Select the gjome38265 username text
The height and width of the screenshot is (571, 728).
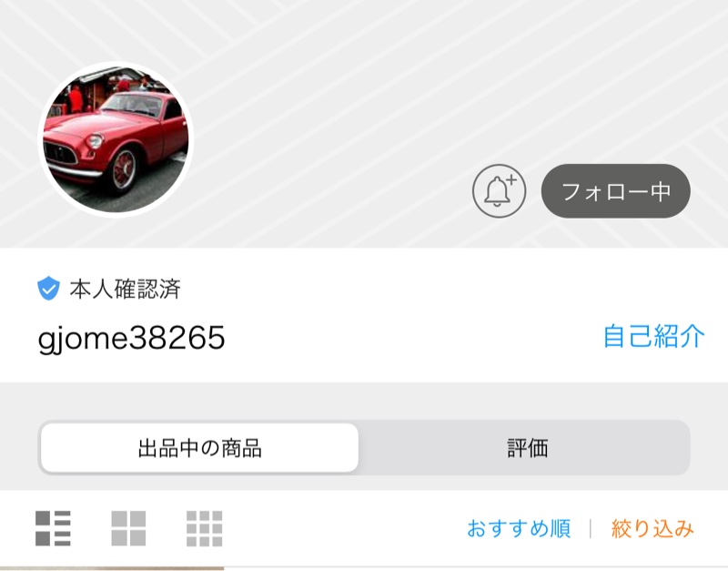click(x=131, y=338)
